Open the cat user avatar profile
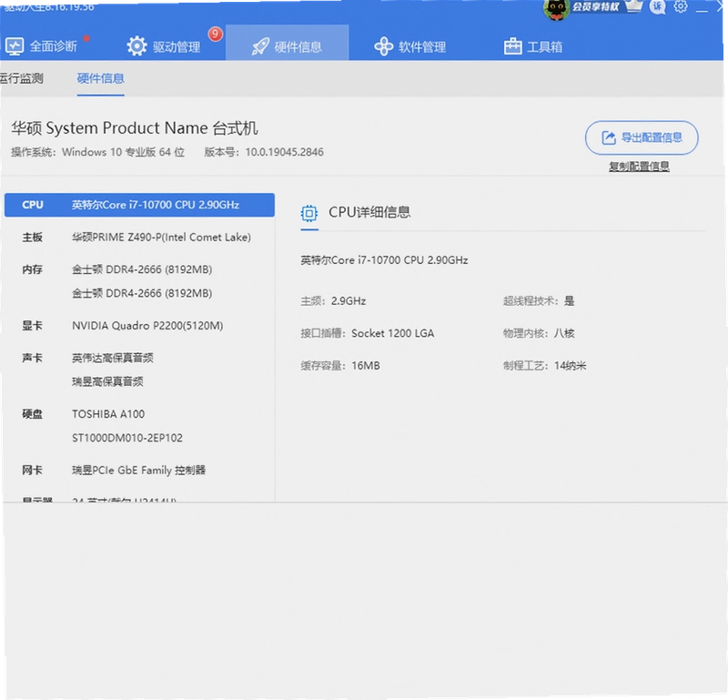728x700 pixels. tap(556, 9)
